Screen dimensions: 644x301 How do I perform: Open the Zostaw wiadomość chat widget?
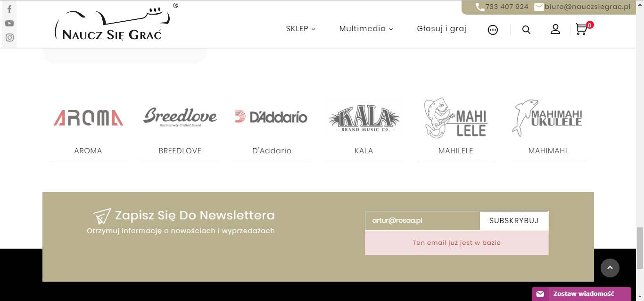tap(582, 293)
